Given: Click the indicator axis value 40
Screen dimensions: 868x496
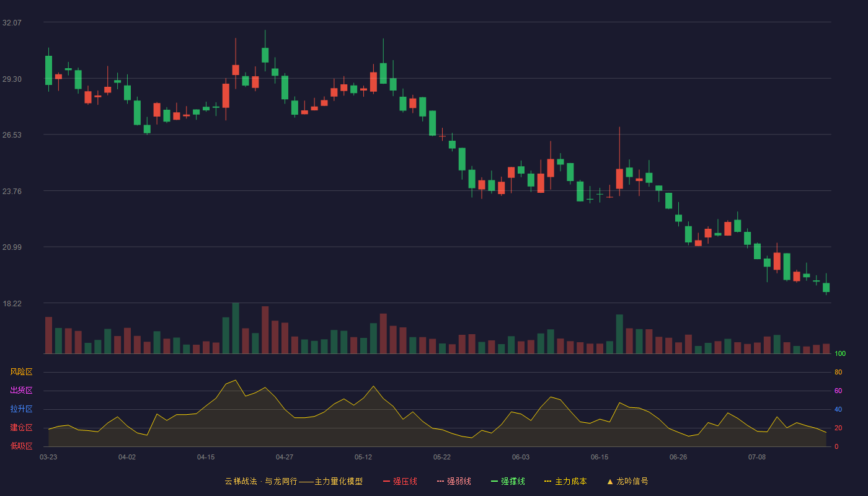Looking at the screenshot, I should (x=838, y=409).
